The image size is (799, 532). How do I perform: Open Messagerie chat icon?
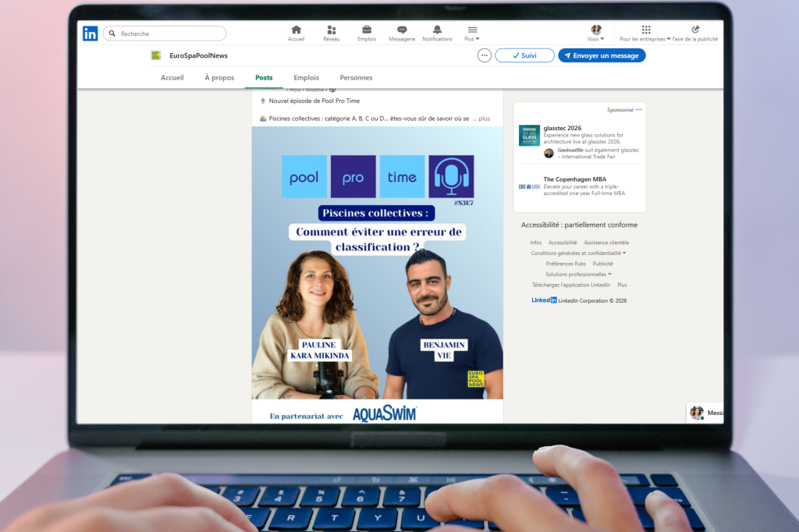coord(402,33)
